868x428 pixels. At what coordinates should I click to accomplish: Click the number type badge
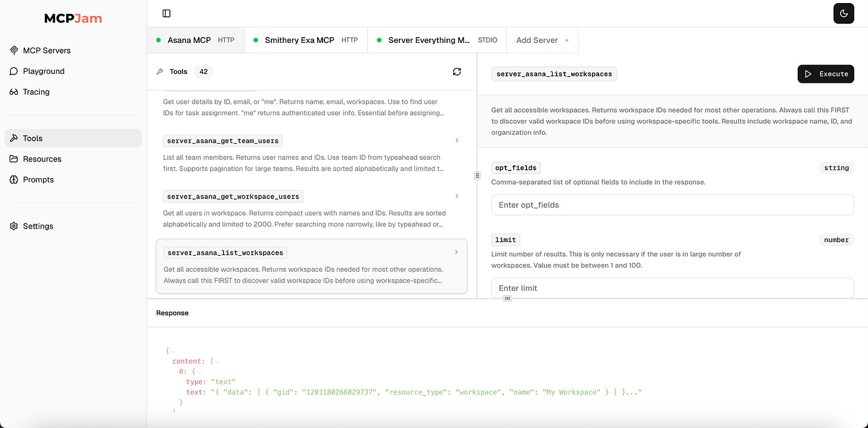tap(836, 240)
